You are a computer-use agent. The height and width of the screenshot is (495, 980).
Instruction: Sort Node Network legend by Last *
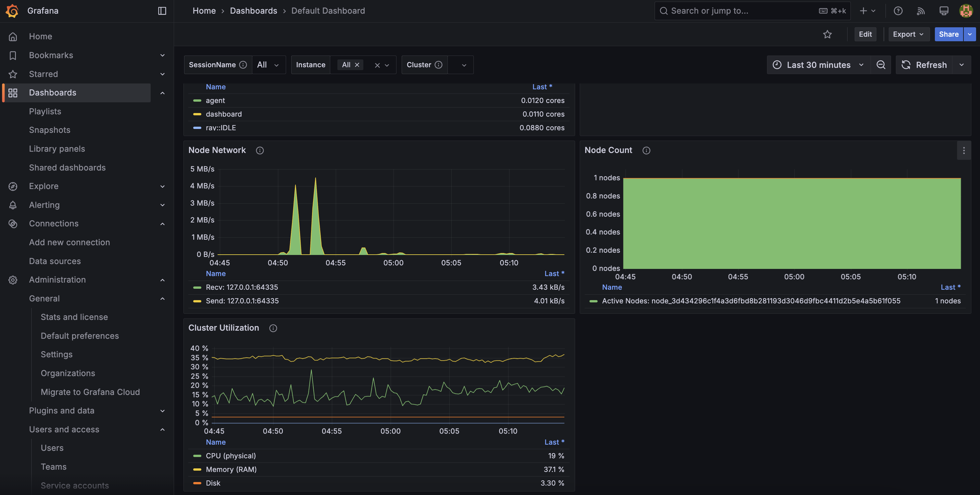(554, 273)
